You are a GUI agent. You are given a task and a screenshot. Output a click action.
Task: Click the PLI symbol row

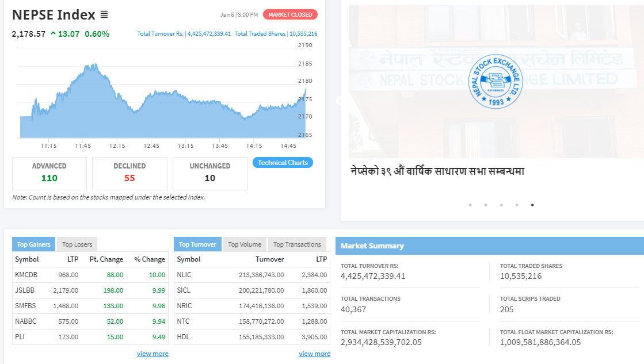tap(90, 337)
